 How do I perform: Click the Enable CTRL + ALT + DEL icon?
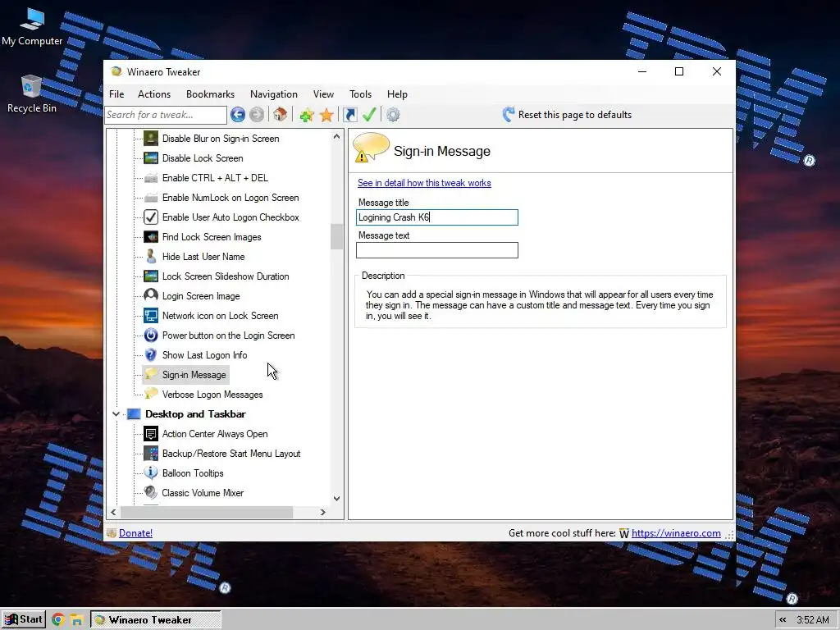(151, 178)
